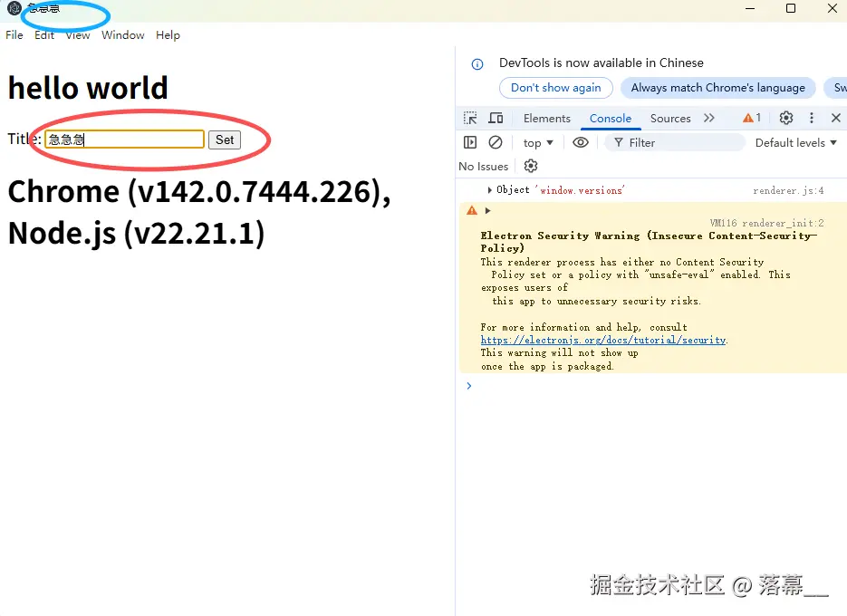Screen dimensions: 847x616
Task: Open the VM116 renderer_init:2 source link
Action: pos(766,223)
